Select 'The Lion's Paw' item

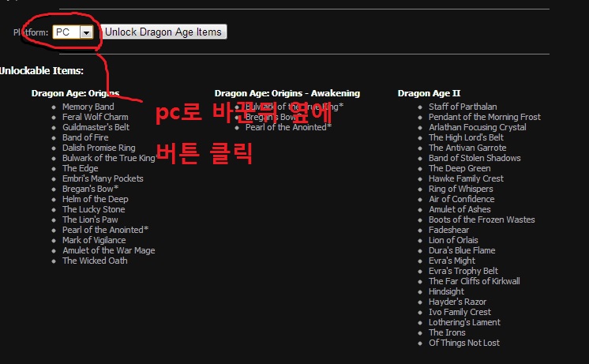(x=90, y=220)
